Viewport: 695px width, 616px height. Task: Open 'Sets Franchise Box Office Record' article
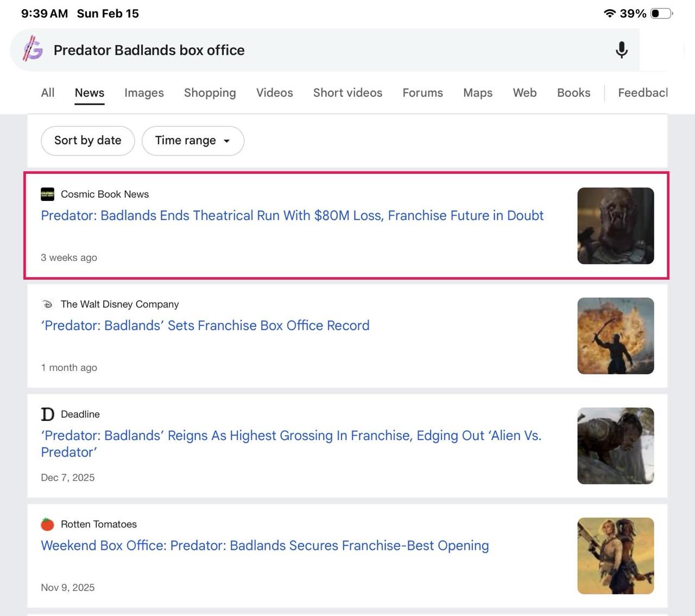[205, 325]
